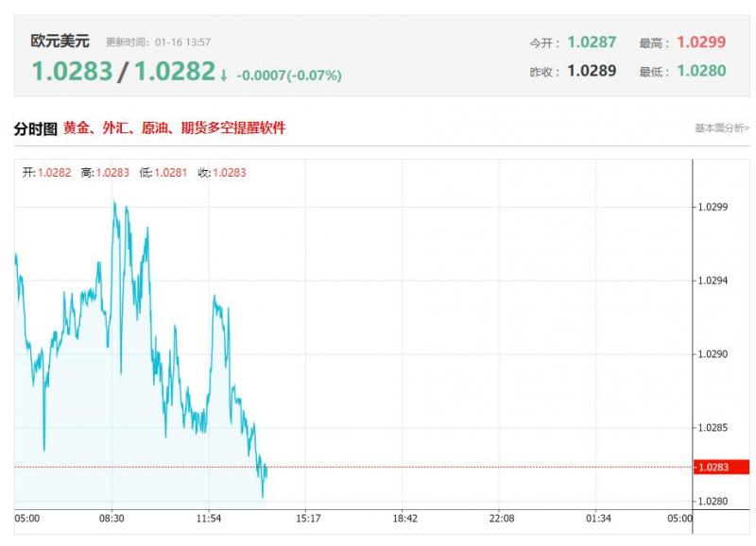756x546 pixels.
Task: Click the bid price 1.0283 in header
Action: (72, 72)
